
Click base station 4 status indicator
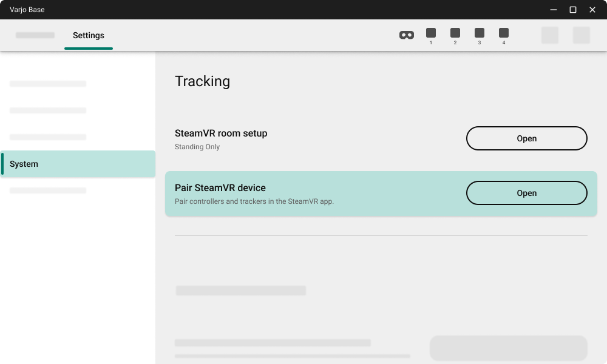(504, 32)
